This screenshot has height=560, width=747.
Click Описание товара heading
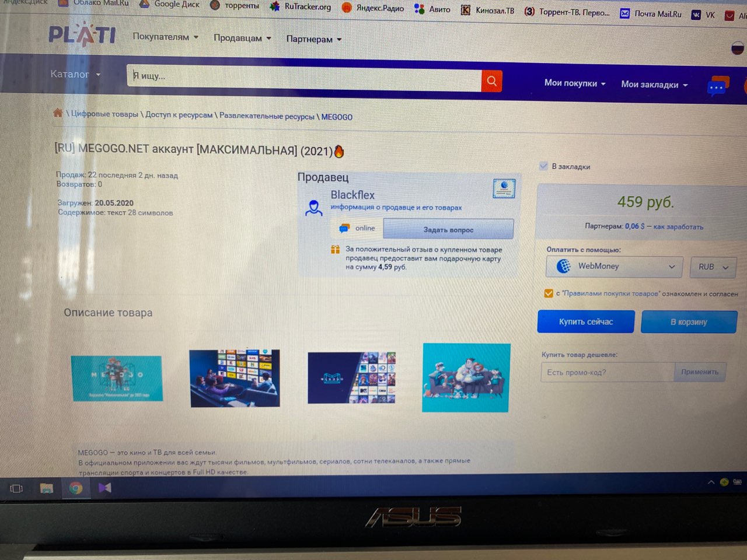pos(108,313)
